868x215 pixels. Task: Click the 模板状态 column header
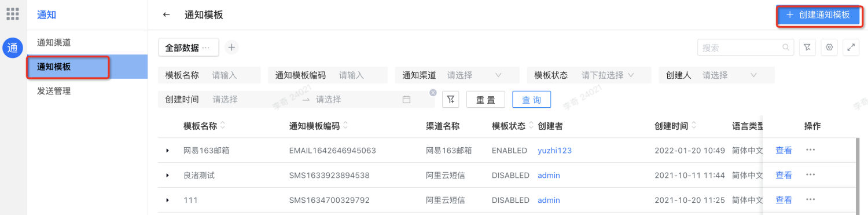[509, 126]
